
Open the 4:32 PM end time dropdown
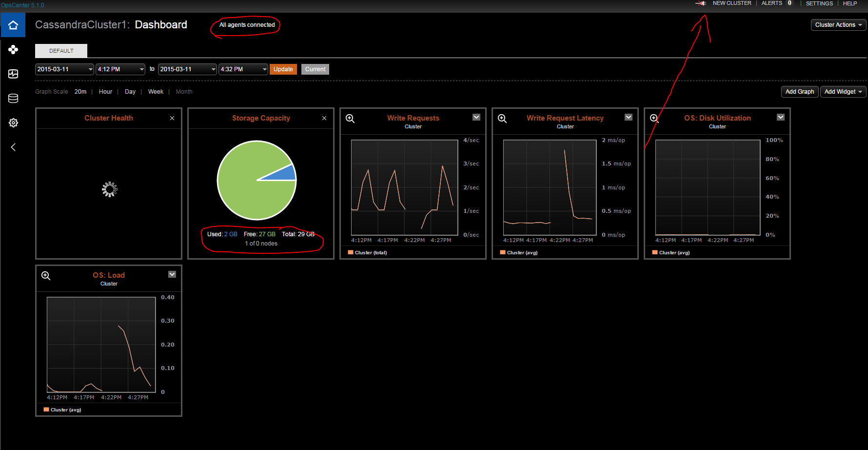243,69
